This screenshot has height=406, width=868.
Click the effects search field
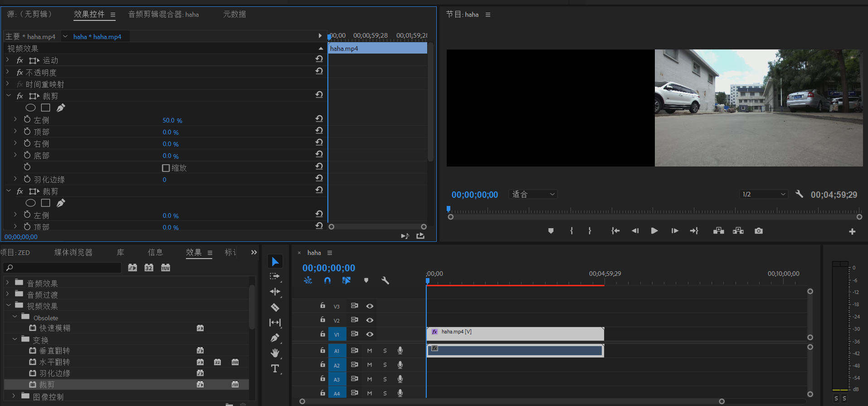62,268
